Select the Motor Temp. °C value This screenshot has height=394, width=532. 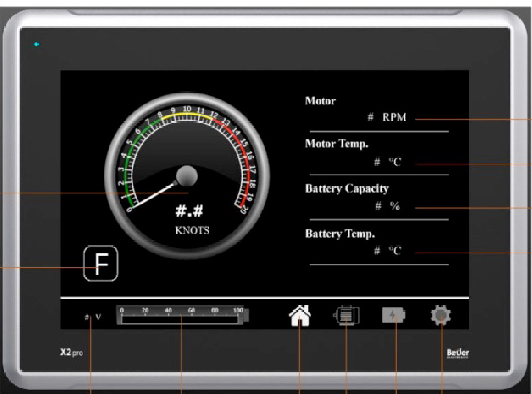[x=387, y=162]
